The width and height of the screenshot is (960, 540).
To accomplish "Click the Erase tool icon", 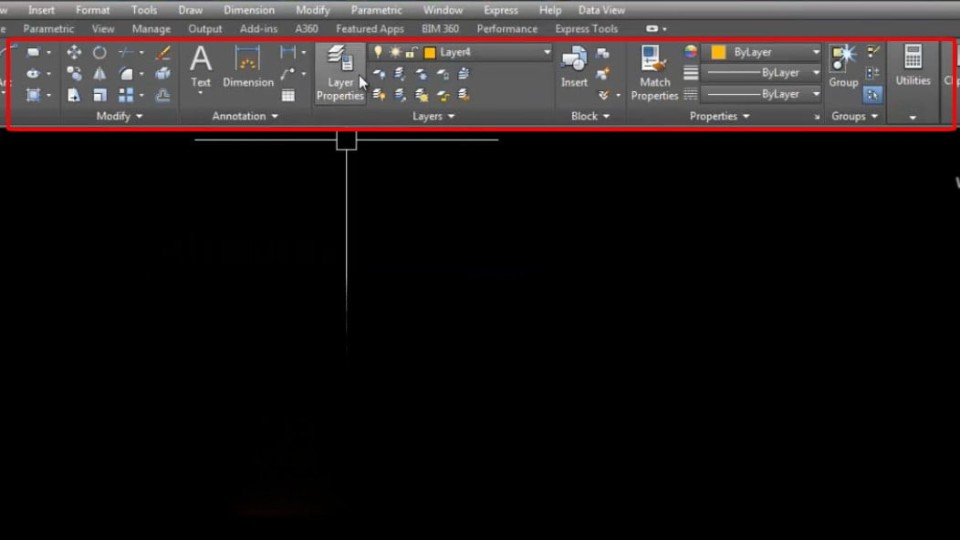I will point(163,52).
